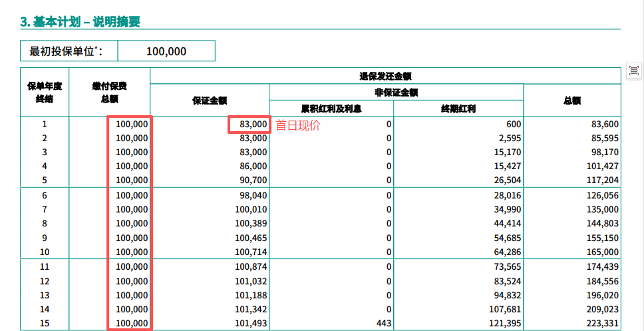Click the table extraction icon at right

[x=633, y=71]
